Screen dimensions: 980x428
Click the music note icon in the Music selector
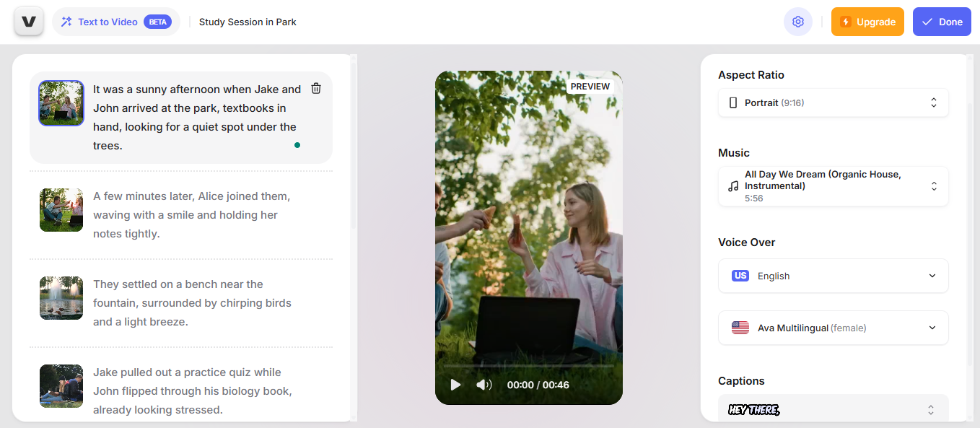click(x=732, y=186)
